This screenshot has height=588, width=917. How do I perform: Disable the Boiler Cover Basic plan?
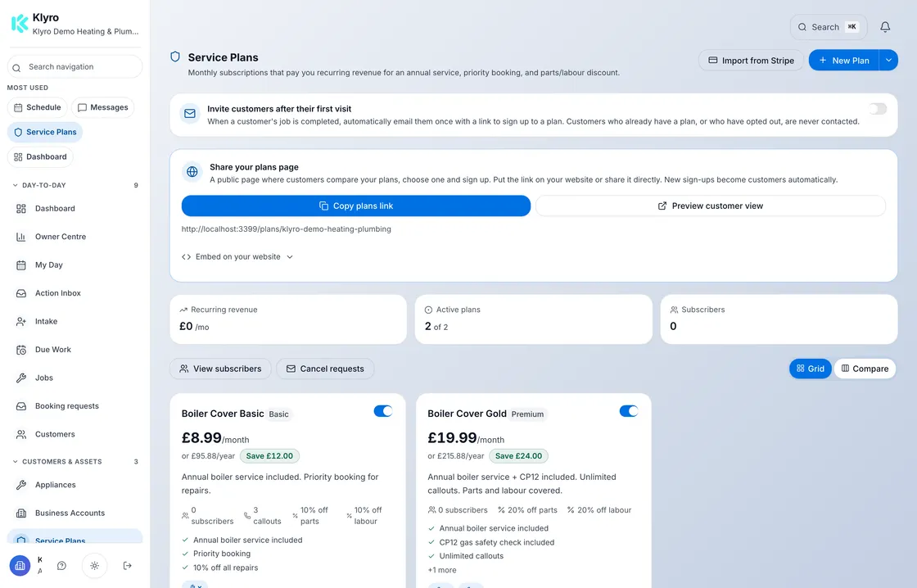[x=383, y=411]
